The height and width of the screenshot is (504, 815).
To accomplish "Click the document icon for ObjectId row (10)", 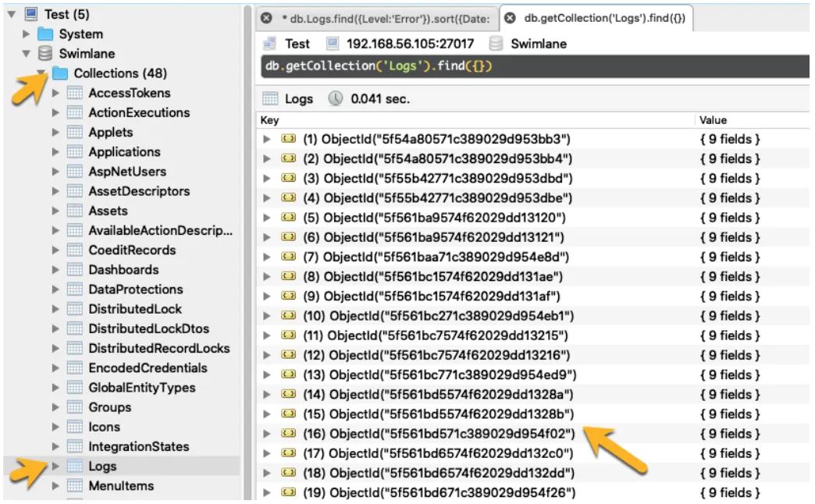I will point(289,315).
